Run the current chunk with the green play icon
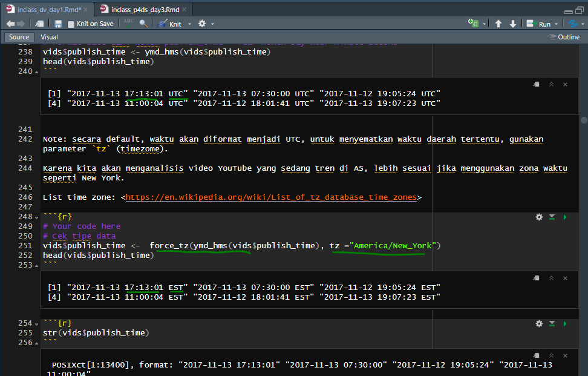This screenshot has width=588, height=376. tap(564, 217)
